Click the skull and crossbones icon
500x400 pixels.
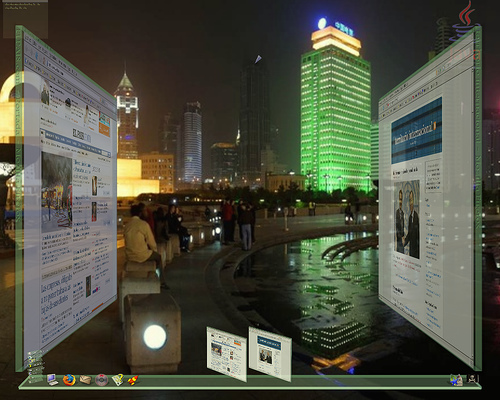click(x=473, y=379)
